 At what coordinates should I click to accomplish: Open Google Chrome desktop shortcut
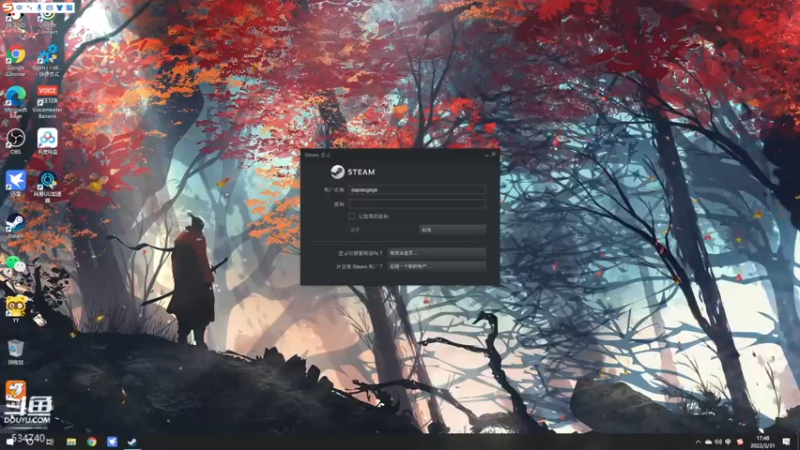pos(16,59)
